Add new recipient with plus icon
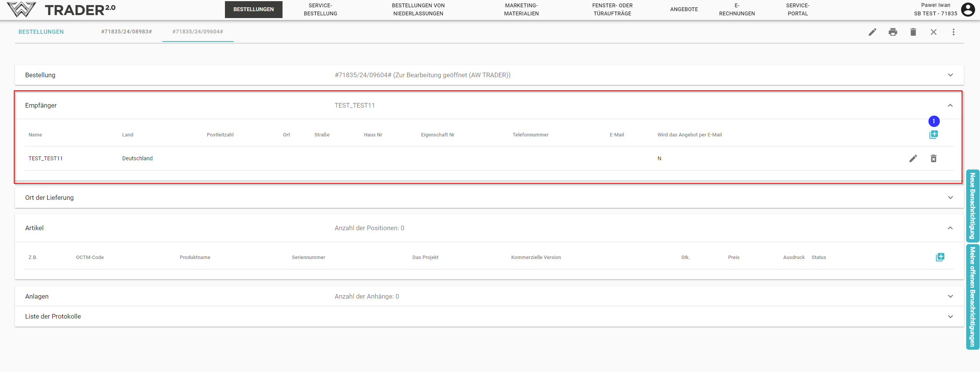 pyautogui.click(x=933, y=135)
